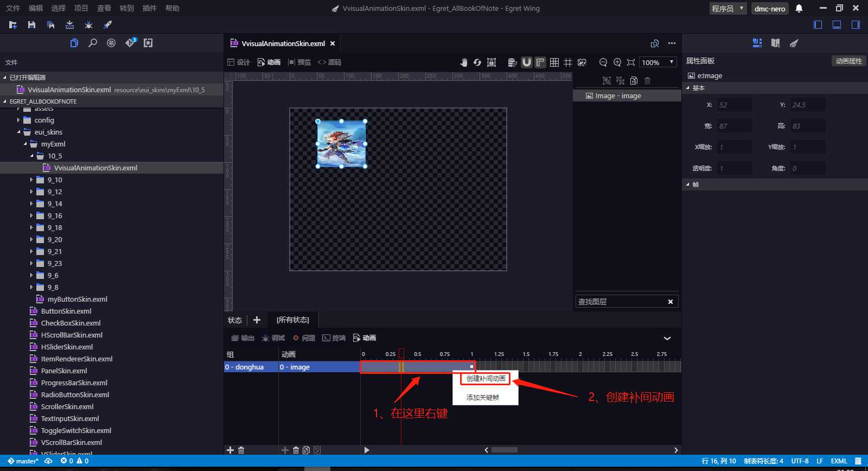Choose 添加关键帧 from context menu
This screenshot has width=868, height=471.
pyautogui.click(x=483, y=397)
